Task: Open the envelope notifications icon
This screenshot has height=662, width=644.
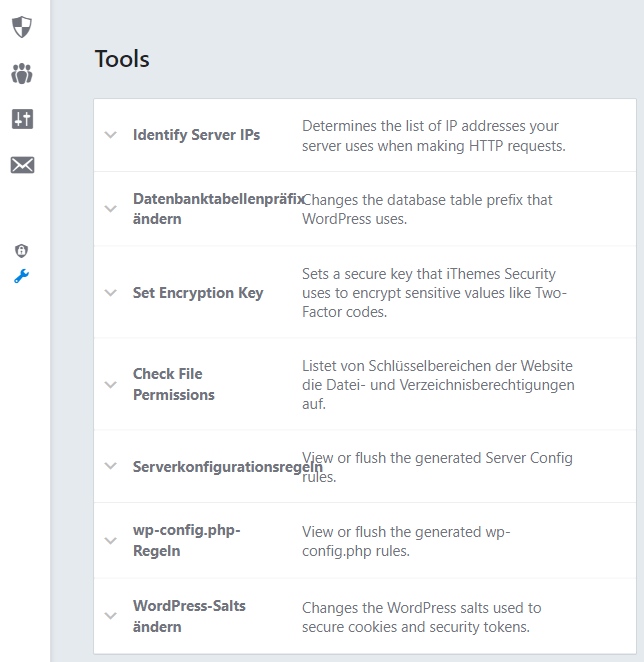Action: 22,165
